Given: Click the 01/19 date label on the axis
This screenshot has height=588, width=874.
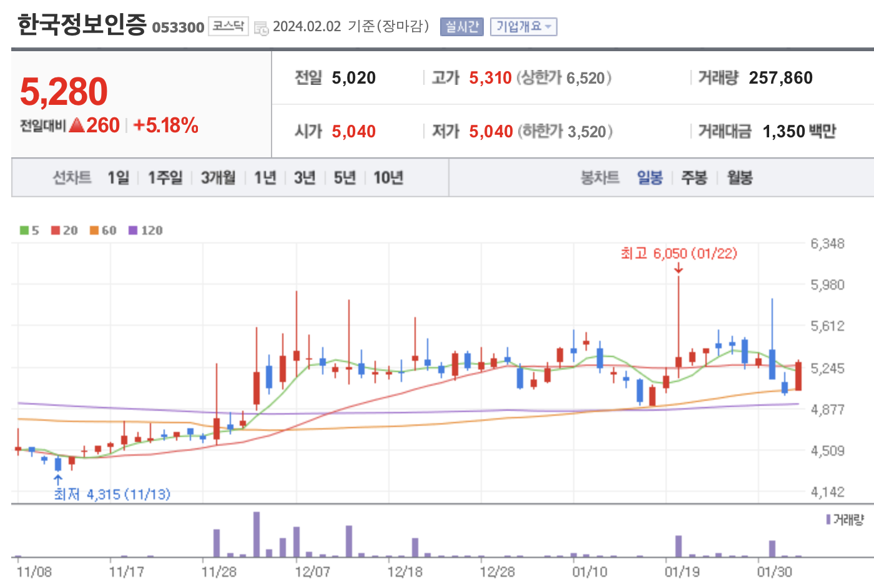Looking at the screenshot, I should point(682,572).
